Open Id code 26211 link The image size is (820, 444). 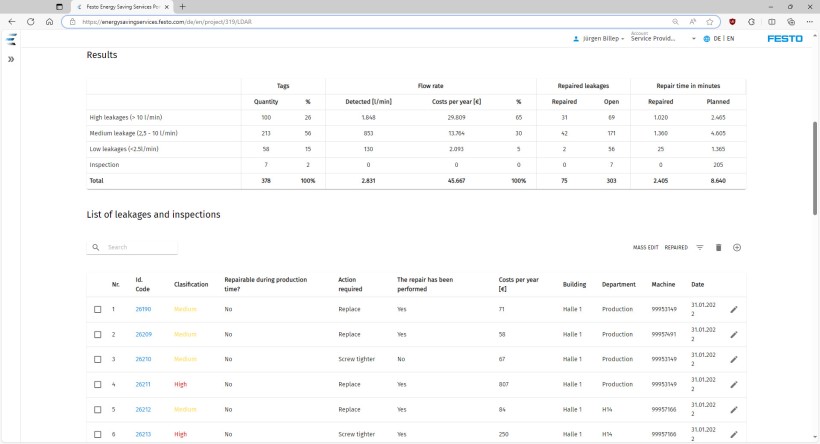pos(143,384)
